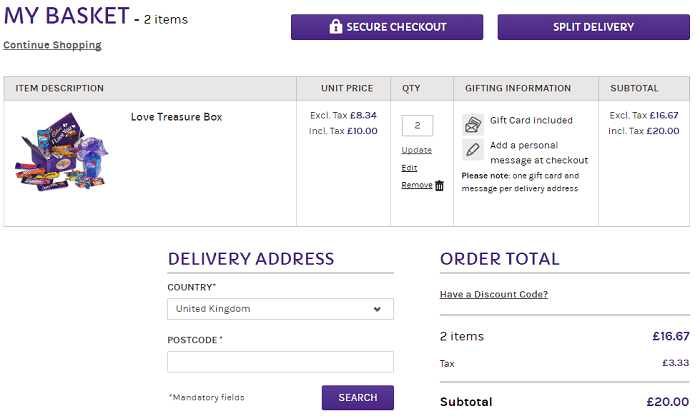Click the Postcode input field

click(x=280, y=362)
